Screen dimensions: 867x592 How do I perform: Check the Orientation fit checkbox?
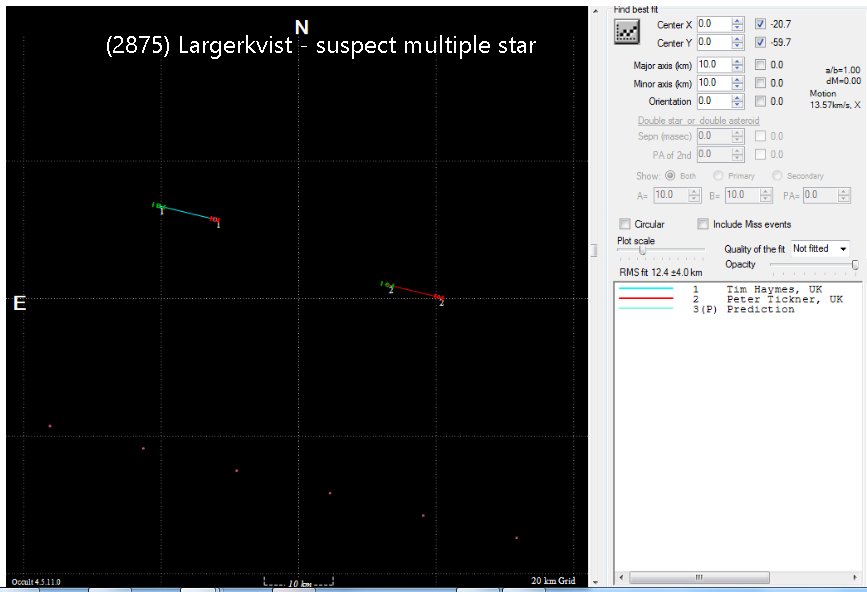click(x=761, y=101)
